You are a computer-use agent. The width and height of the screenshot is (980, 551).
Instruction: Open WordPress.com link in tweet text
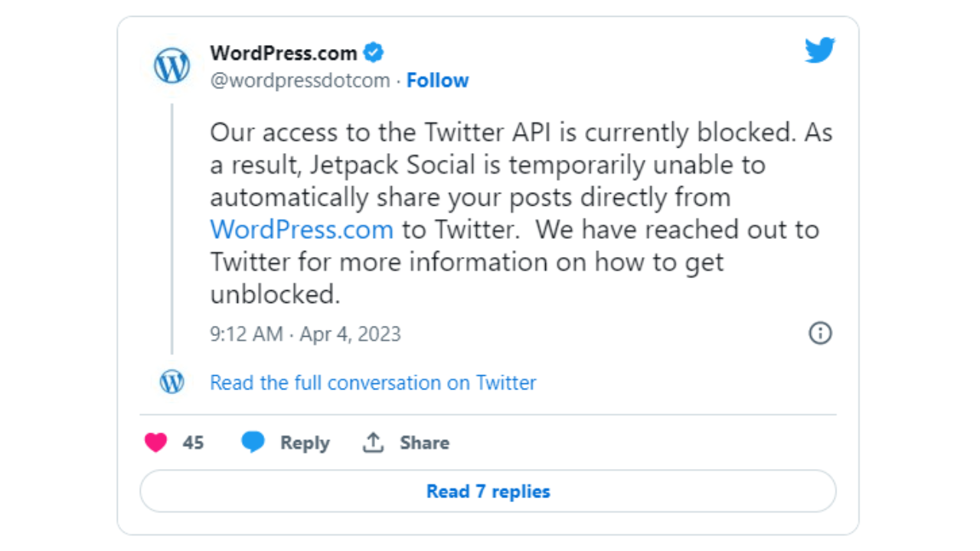(302, 230)
